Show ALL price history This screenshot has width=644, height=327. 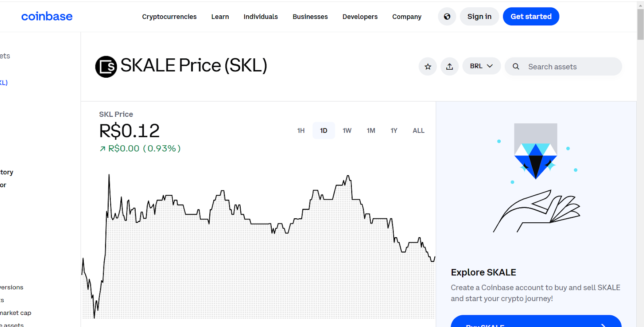click(x=418, y=130)
